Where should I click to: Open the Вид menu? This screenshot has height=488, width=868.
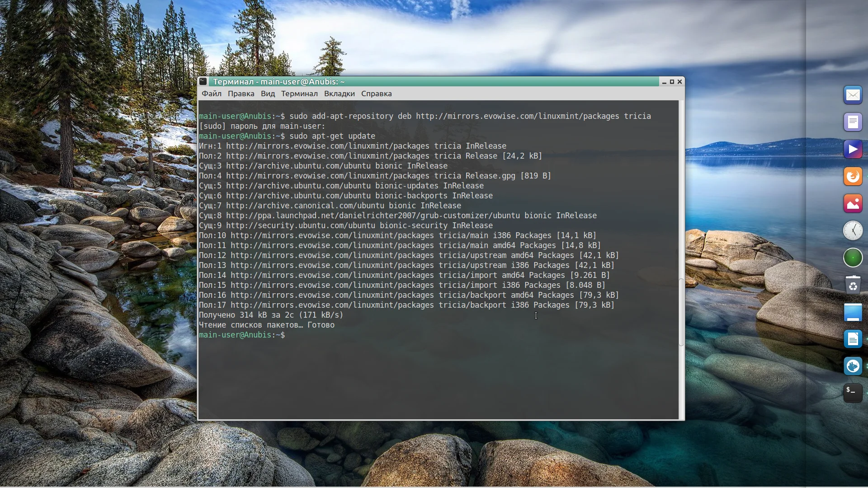point(268,94)
